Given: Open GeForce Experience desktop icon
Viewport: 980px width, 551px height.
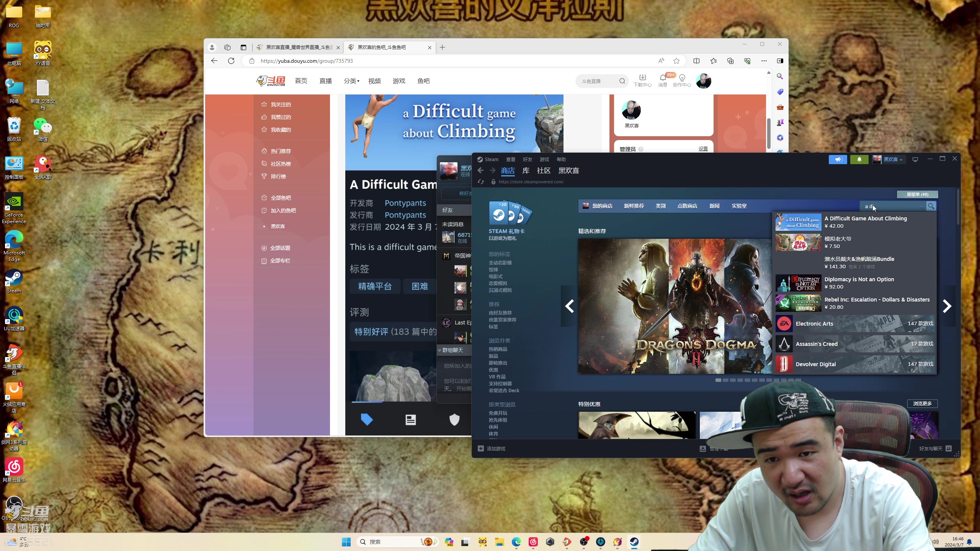Looking at the screenshot, I should pos(14,209).
